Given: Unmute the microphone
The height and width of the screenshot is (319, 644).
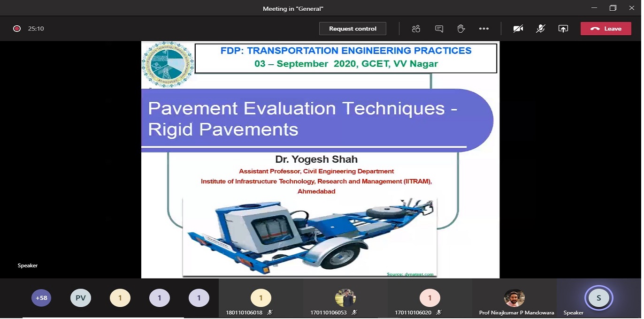Looking at the screenshot, I should [x=541, y=29].
